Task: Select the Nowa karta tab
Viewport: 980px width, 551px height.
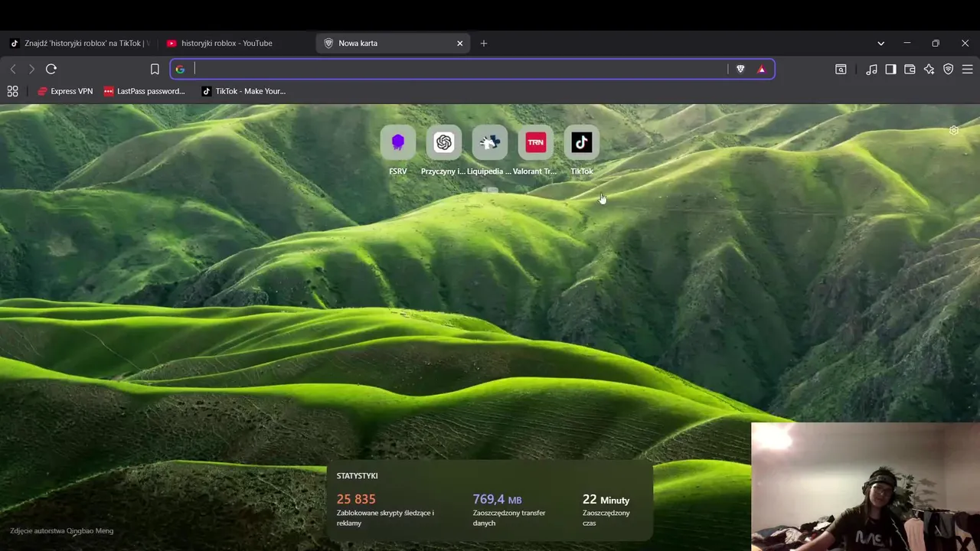Action: pos(393,44)
